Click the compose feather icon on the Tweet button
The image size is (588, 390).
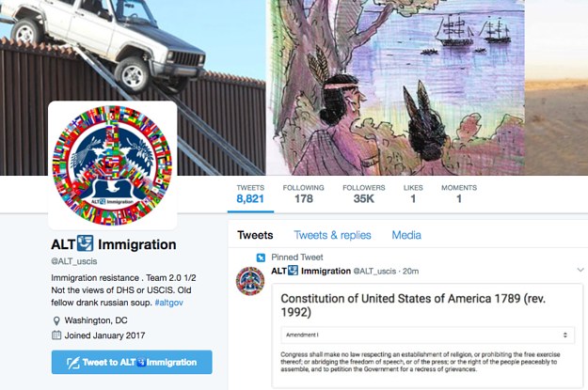coord(73,363)
